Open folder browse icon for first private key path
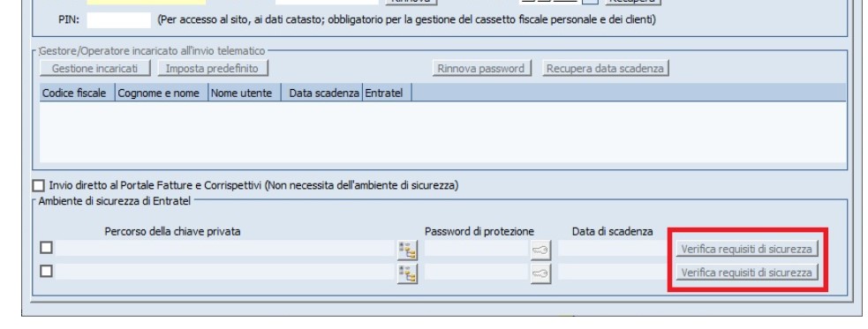This screenshot has height=329, width=868. tap(407, 251)
